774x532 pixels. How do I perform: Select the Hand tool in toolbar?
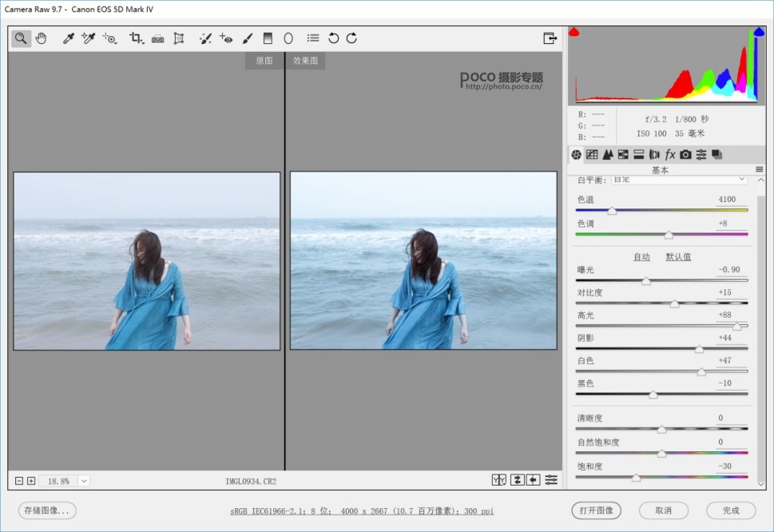41,38
